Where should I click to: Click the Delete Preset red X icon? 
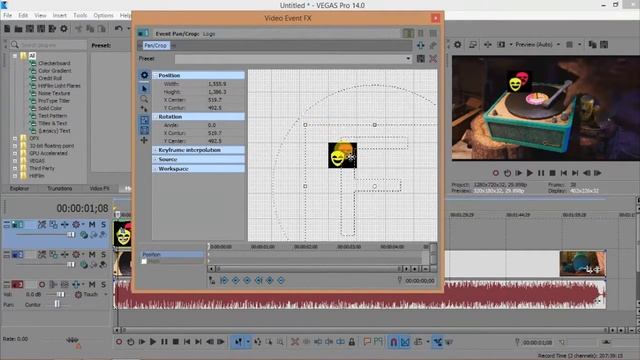pyautogui.click(x=433, y=59)
